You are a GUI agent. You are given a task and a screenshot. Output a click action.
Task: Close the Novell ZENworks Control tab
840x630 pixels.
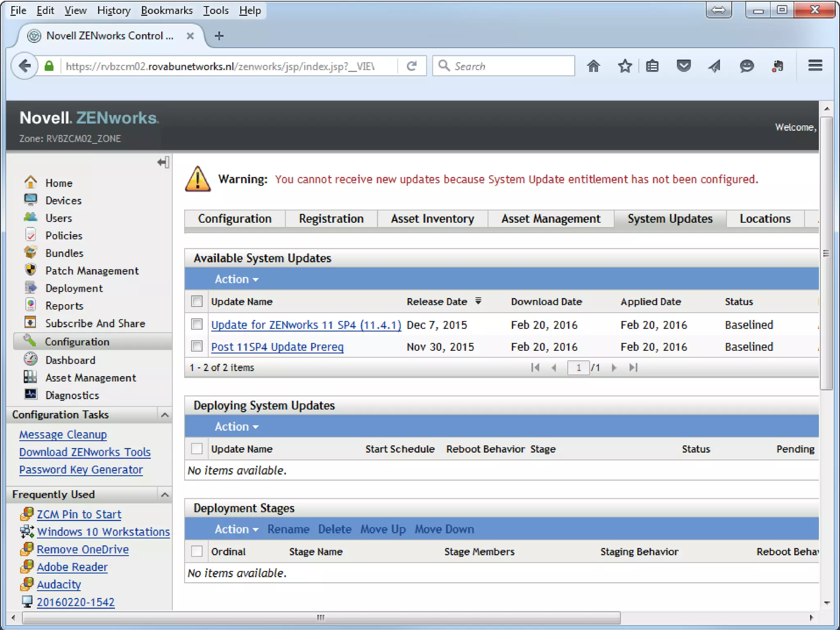tap(190, 36)
